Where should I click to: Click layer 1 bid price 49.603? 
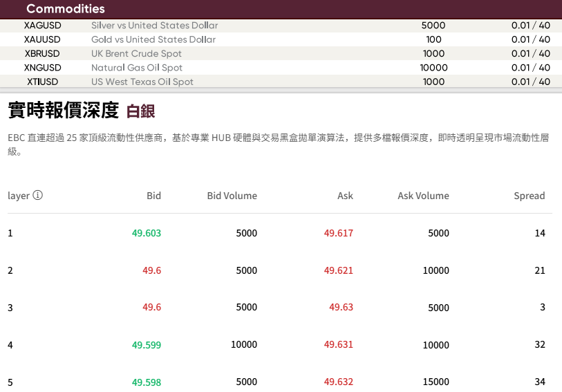(x=147, y=233)
